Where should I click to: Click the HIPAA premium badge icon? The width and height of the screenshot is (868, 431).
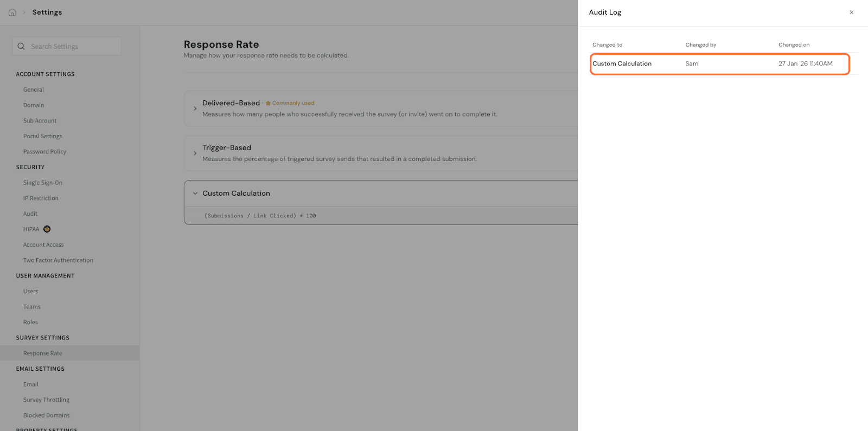[x=47, y=229]
